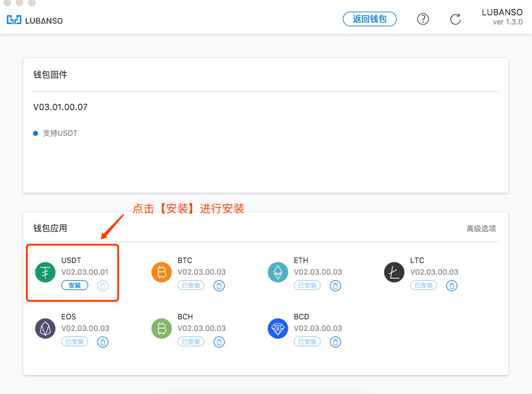Click BTC version V02.03.00.03

coord(201,272)
